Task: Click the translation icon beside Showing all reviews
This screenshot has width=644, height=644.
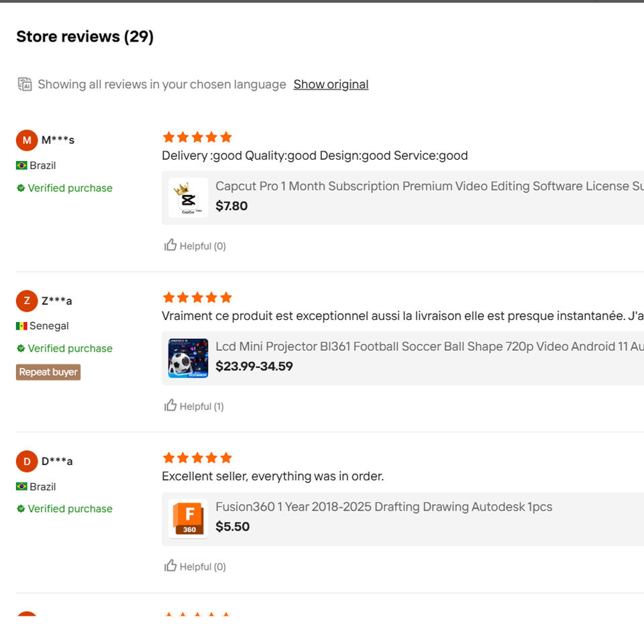Action: pos(25,85)
